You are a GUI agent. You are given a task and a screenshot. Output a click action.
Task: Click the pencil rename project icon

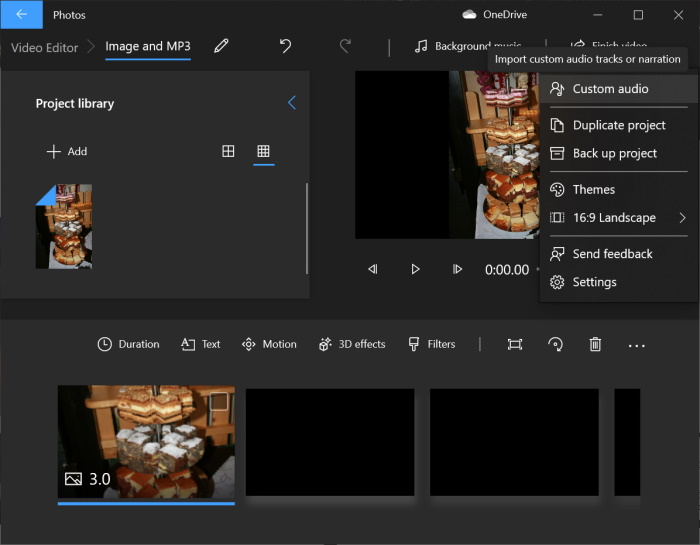click(x=221, y=46)
